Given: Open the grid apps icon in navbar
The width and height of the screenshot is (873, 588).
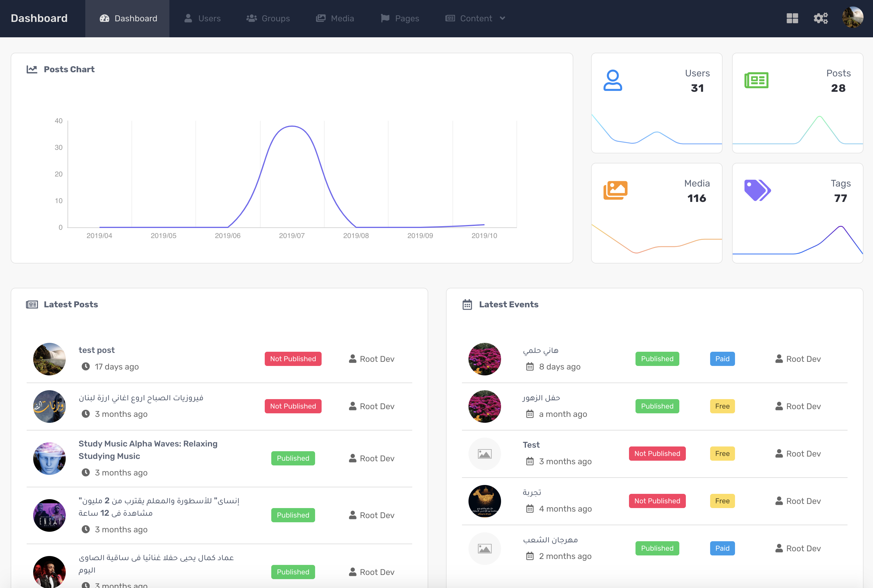Looking at the screenshot, I should click(x=792, y=18).
